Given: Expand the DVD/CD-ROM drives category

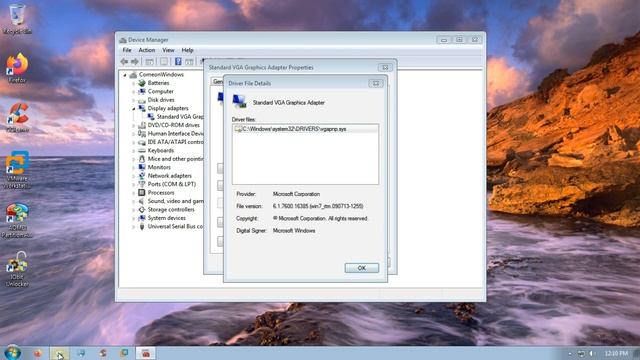Looking at the screenshot, I should (133, 125).
